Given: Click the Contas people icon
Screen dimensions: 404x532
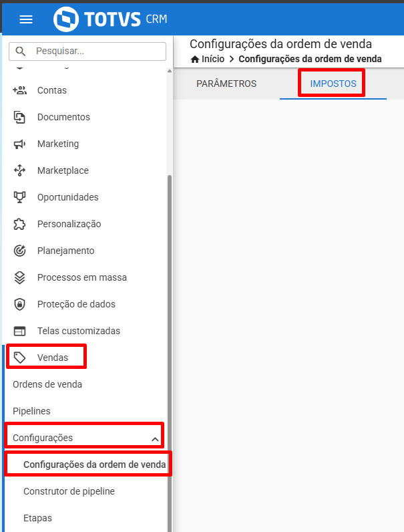Looking at the screenshot, I should [19, 90].
